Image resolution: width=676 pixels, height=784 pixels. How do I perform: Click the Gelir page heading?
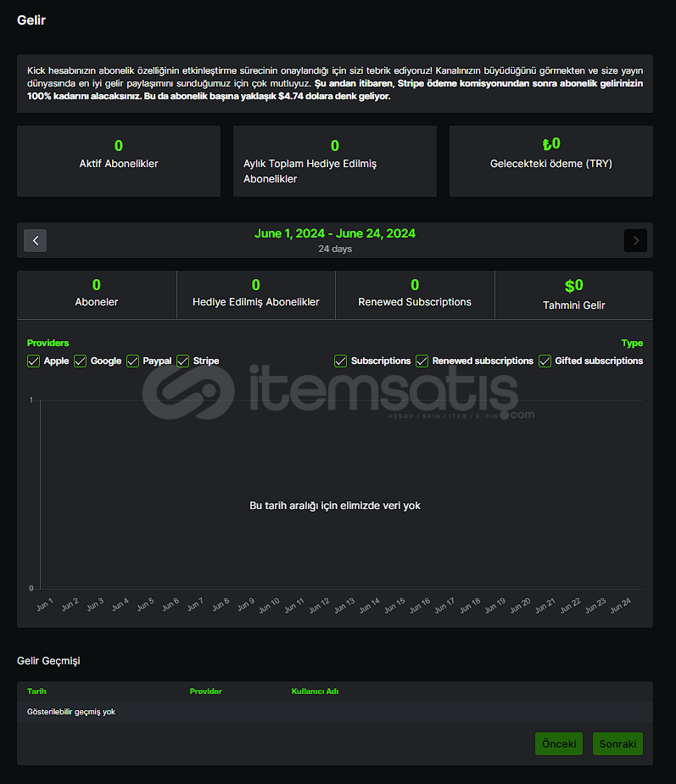coord(31,20)
